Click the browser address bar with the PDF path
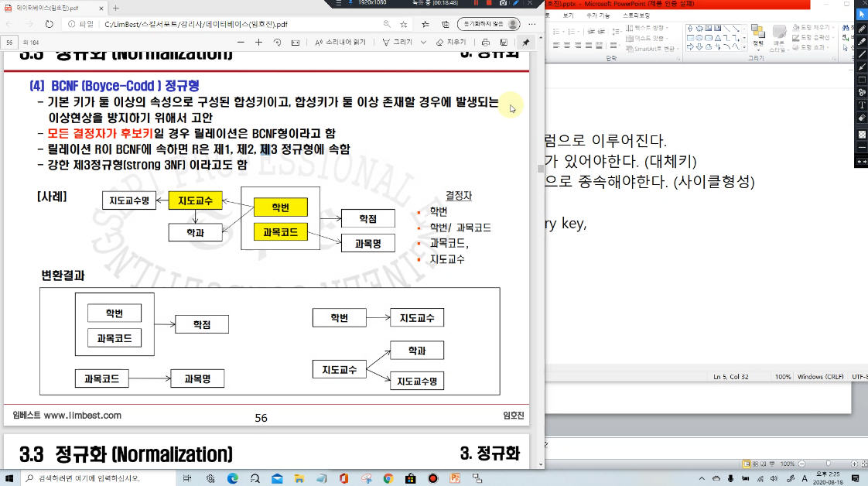Screen dimensions: 868x486 click(x=238, y=24)
